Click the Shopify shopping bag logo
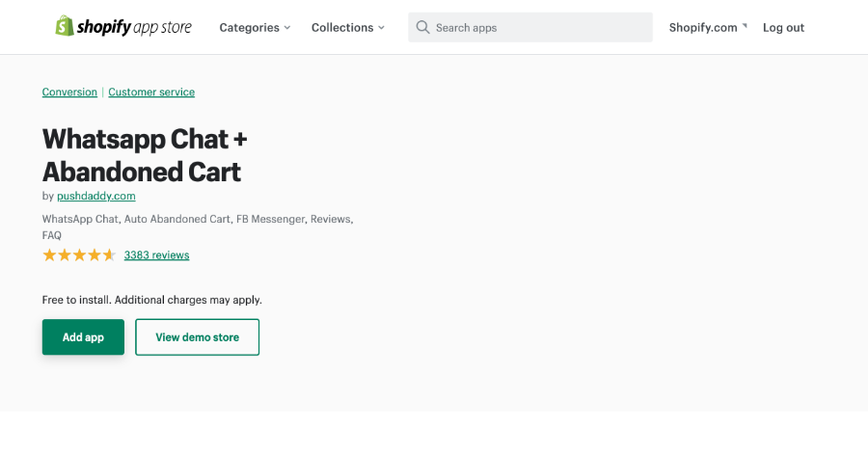 [x=65, y=26]
